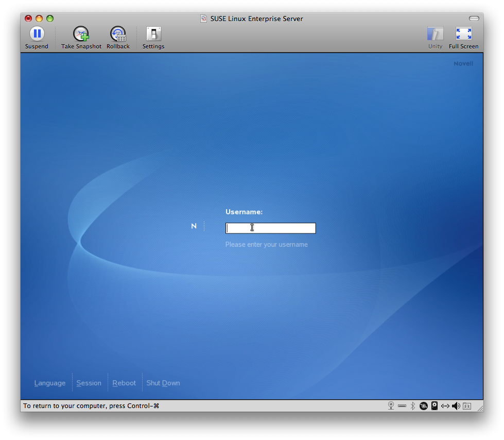Image resolution: width=504 pixels, height=440 pixels.
Task: Toggle the toolbar pill button
Action: tap(474, 19)
